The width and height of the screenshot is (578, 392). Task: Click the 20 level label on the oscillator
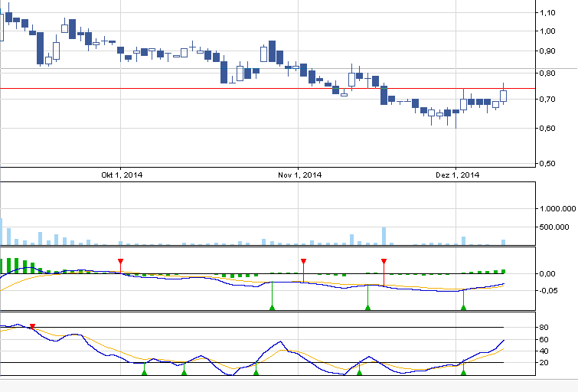coord(544,363)
